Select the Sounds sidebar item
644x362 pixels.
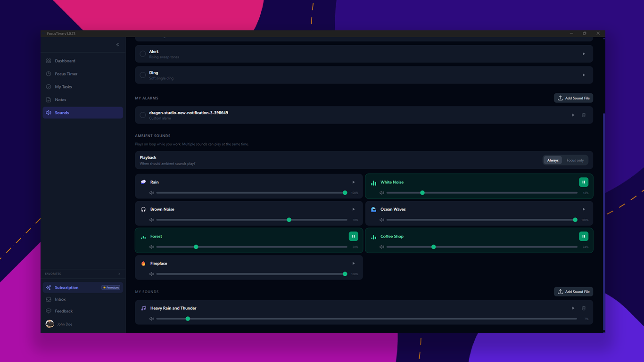coord(83,113)
